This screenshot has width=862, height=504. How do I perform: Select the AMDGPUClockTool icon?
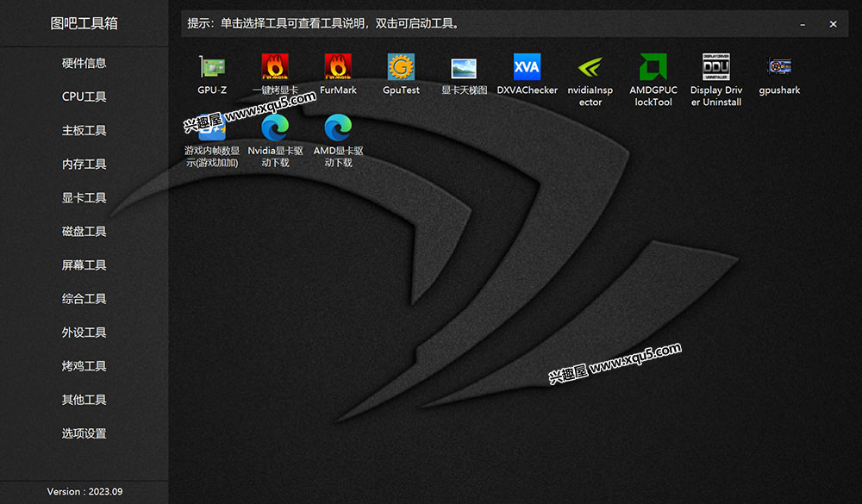tap(653, 67)
